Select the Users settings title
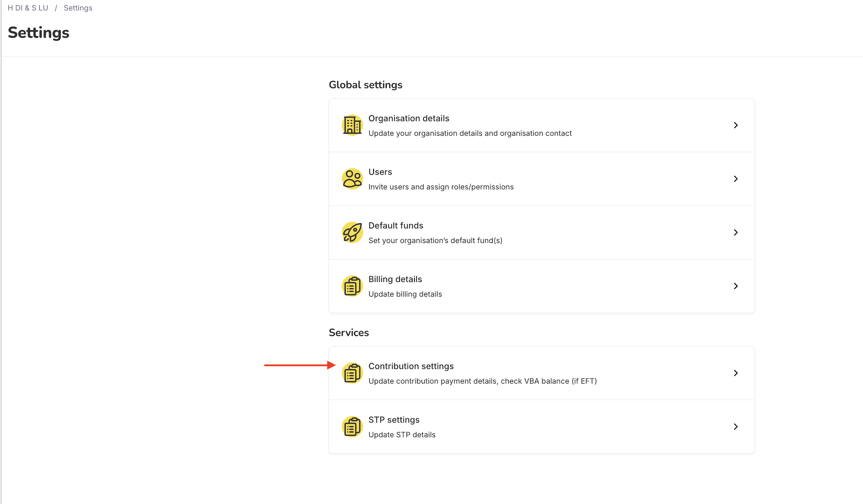Screen dimensions: 863x504 click(x=380, y=172)
